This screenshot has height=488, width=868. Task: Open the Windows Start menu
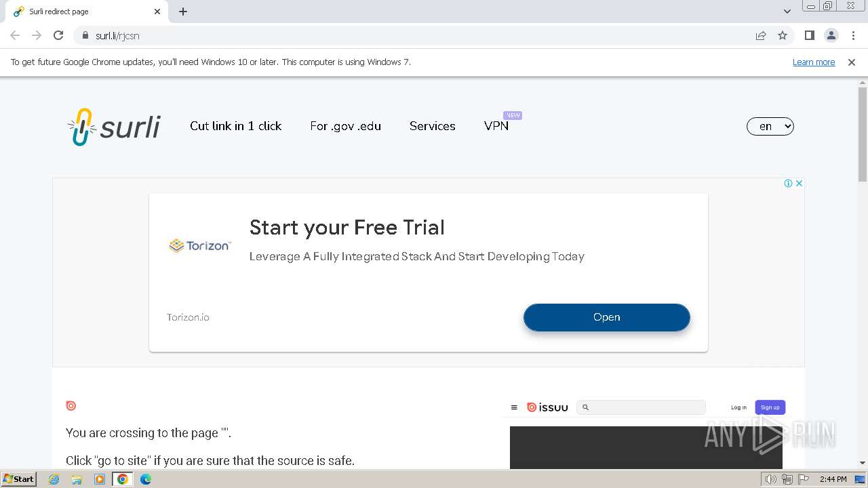(19, 479)
